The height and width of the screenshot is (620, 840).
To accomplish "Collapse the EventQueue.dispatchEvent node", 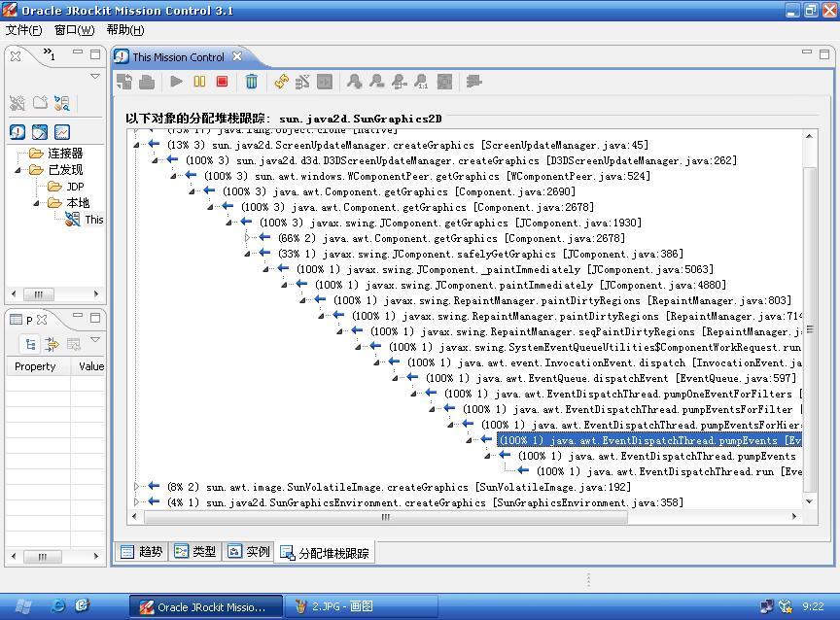I will [x=395, y=378].
